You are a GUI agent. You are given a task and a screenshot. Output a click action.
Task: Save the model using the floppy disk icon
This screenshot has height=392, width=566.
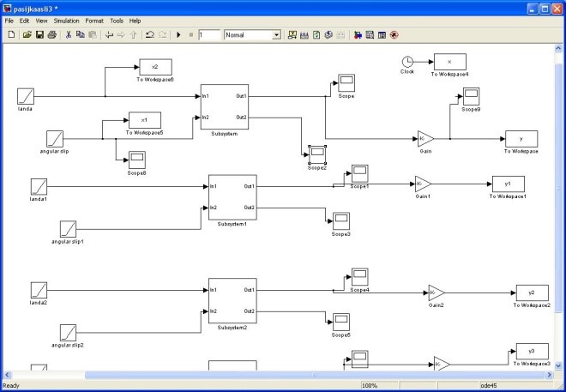pos(39,35)
